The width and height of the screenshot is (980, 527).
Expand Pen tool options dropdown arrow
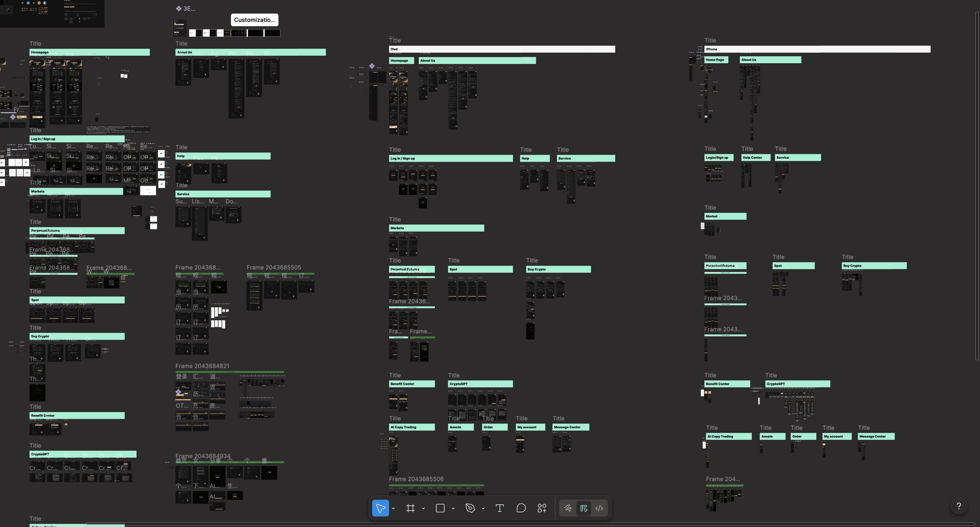(x=483, y=508)
